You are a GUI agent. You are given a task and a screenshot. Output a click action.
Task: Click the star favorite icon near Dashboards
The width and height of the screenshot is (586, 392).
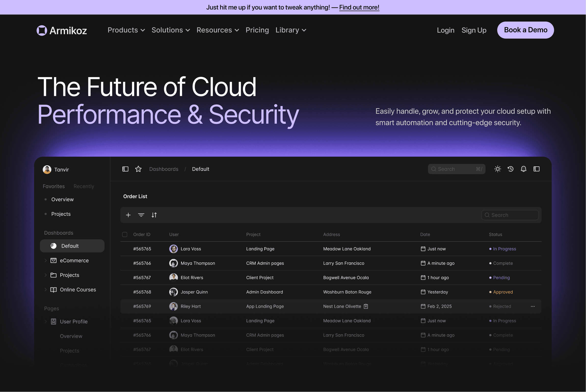point(138,169)
